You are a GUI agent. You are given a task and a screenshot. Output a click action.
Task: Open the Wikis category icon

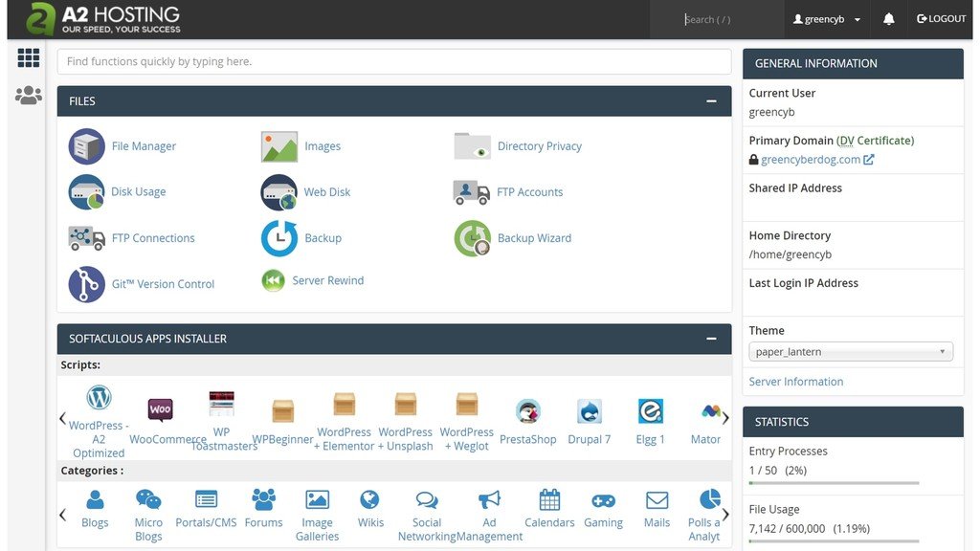point(370,499)
